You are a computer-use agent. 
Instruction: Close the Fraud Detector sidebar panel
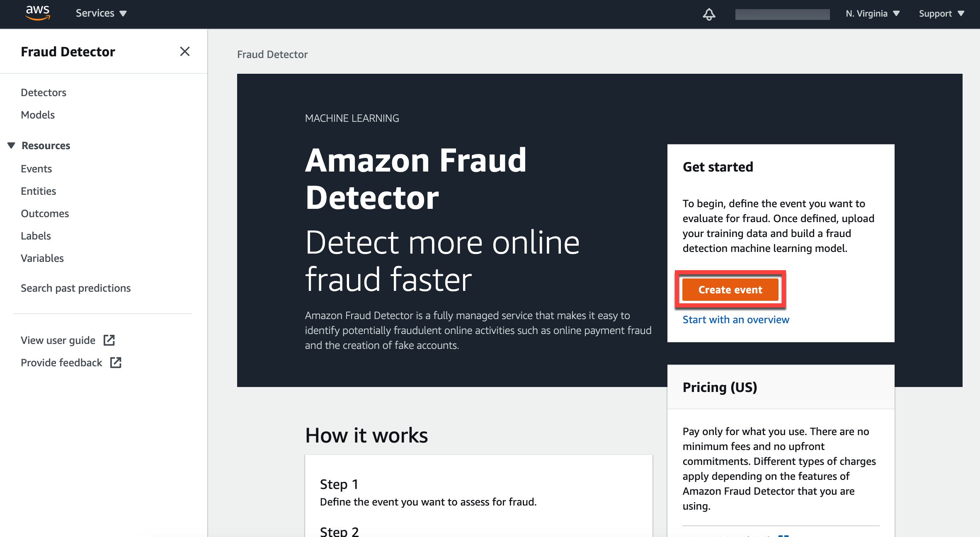[x=185, y=51]
